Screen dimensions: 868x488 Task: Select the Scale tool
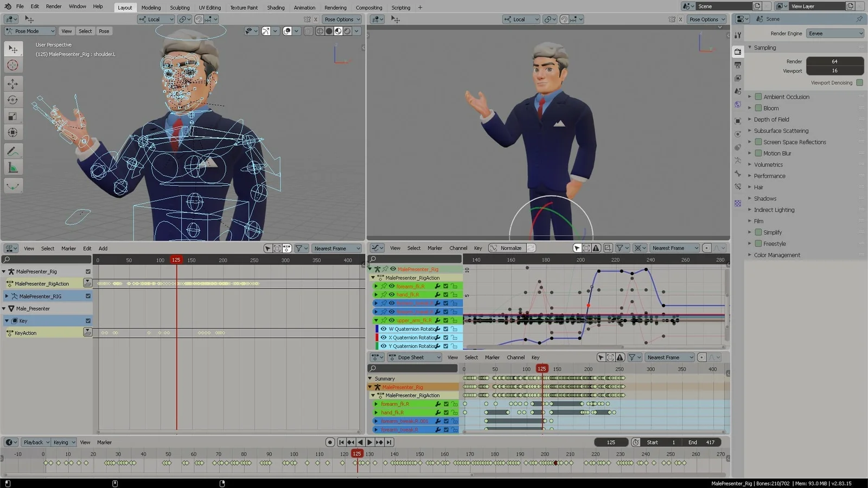(x=13, y=115)
